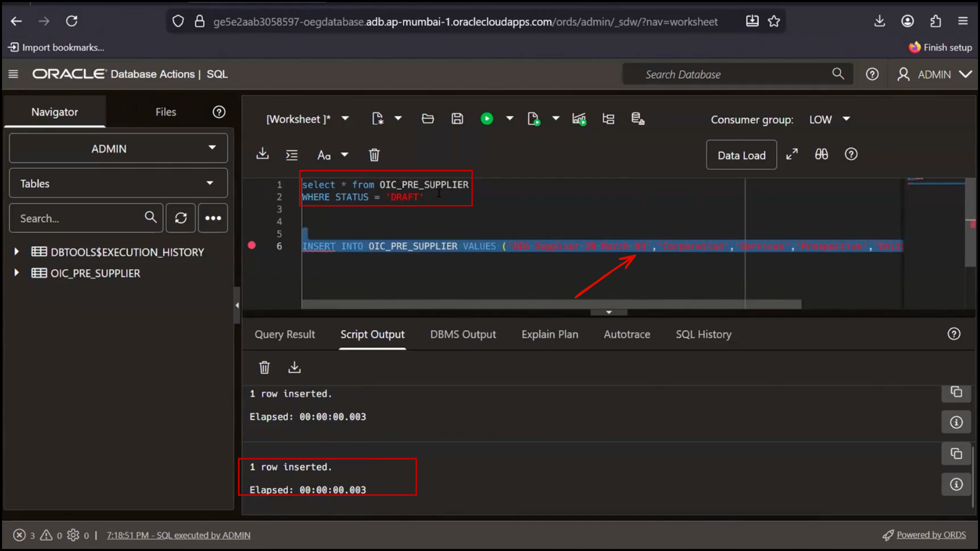
Task: Click the binoculars find icon
Action: point(821,154)
